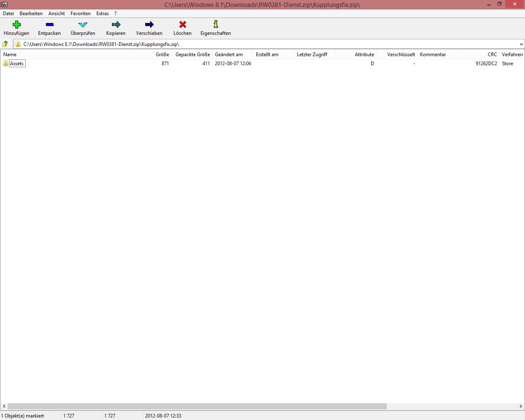Open the Favoriten menu
Image resolution: width=525 pixels, height=420 pixels.
point(80,14)
